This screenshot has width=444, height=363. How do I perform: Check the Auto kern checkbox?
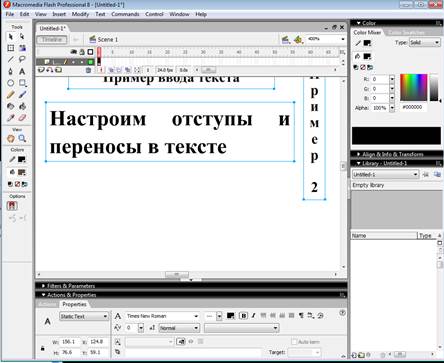point(294,342)
